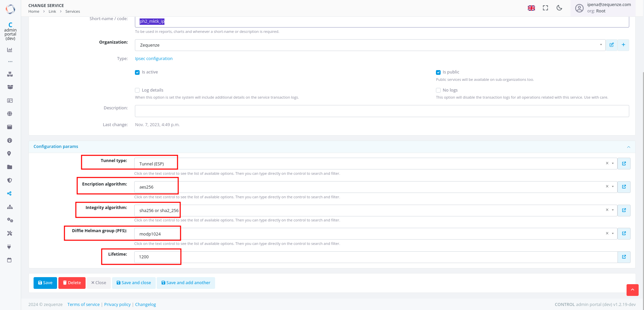Click plus icon to add organization
Viewport: 644px width, 310px height.
tap(623, 45)
